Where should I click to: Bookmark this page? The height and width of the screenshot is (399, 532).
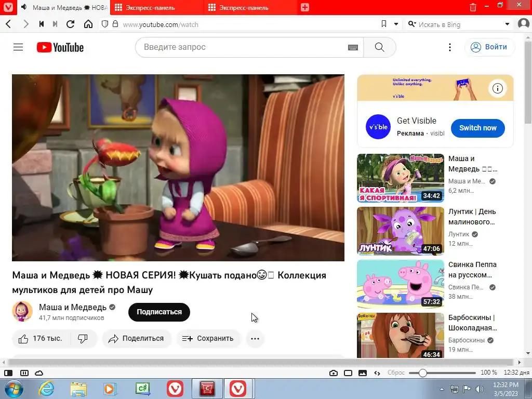pyautogui.click(x=384, y=24)
